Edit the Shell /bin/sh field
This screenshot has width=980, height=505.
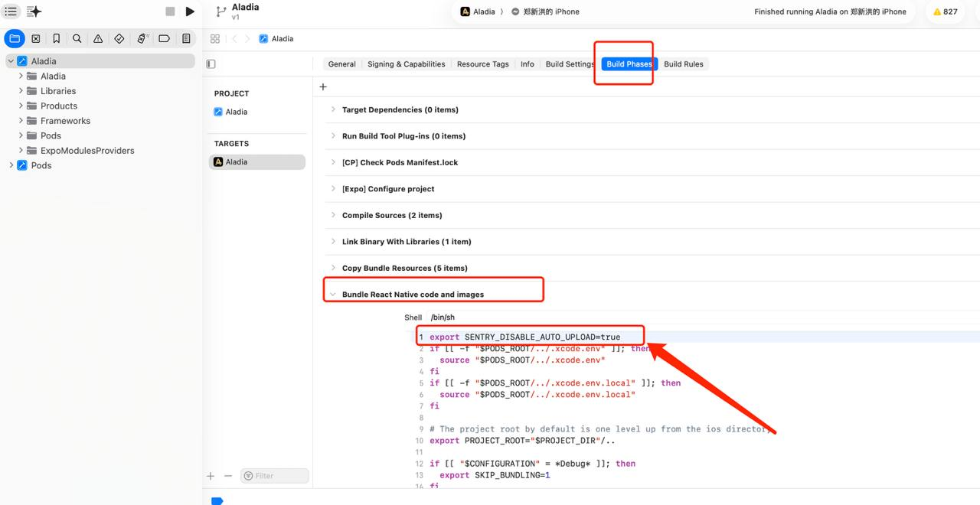[x=442, y=318]
